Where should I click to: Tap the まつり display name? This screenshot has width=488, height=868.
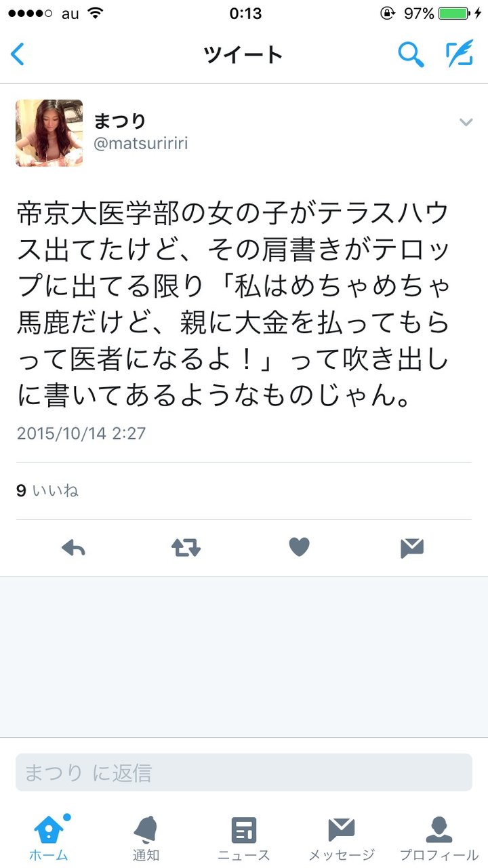[119, 121]
